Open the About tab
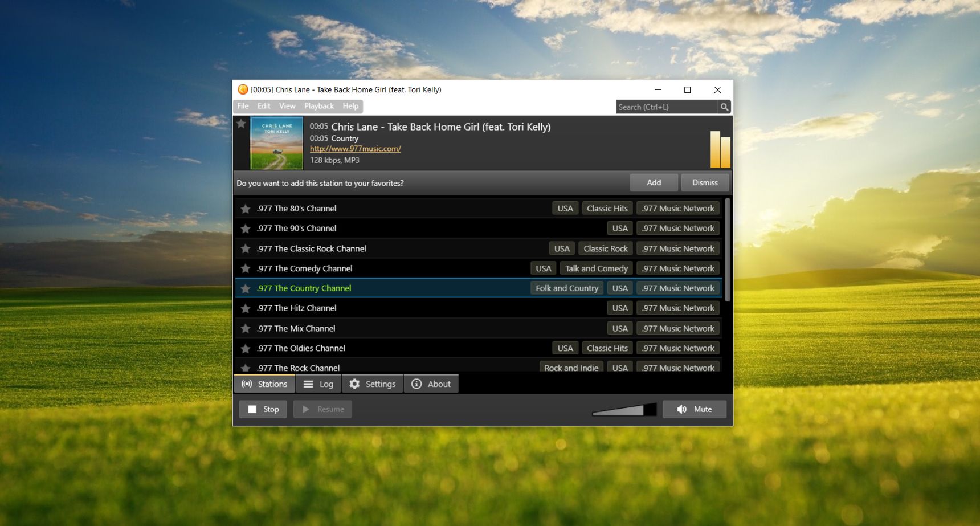Image resolution: width=980 pixels, height=526 pixels. coord(431,384)
